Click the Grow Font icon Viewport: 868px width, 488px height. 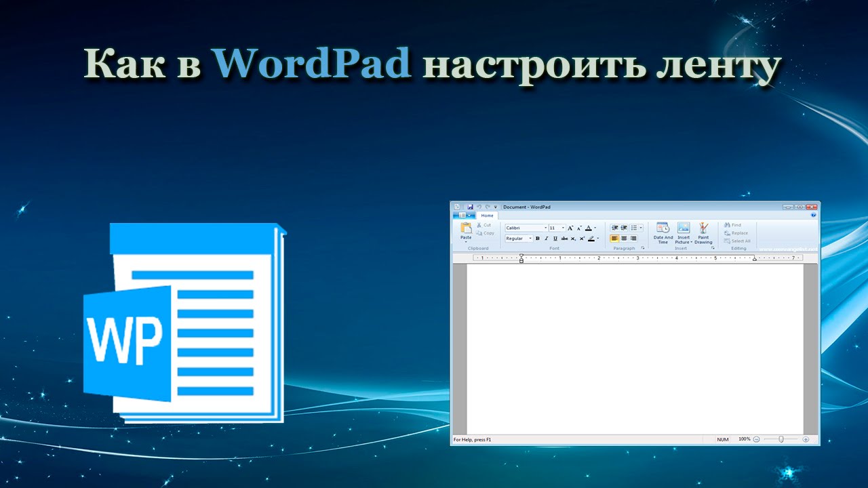click(x=570, y=228)
